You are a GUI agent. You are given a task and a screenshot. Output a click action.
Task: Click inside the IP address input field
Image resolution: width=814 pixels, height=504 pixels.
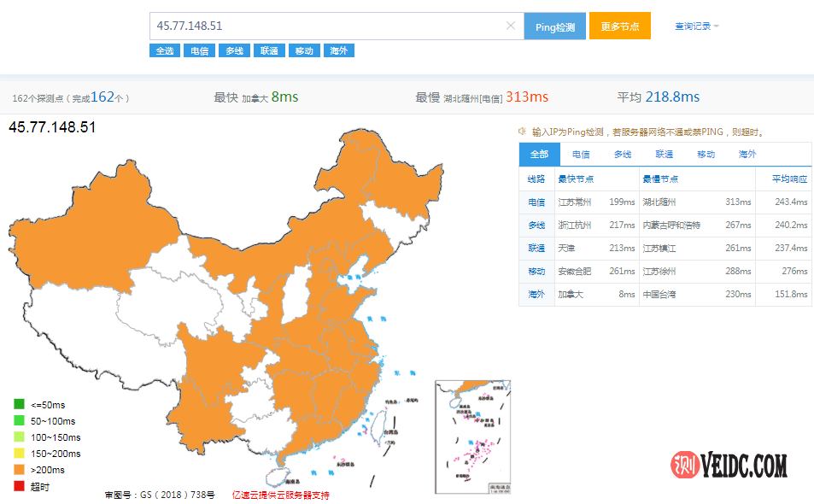tap(327, 26)
